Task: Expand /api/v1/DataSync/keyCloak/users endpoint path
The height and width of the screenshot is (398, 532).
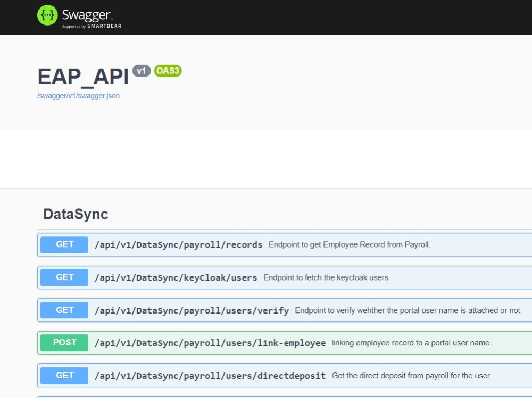Action: (176, 278)
